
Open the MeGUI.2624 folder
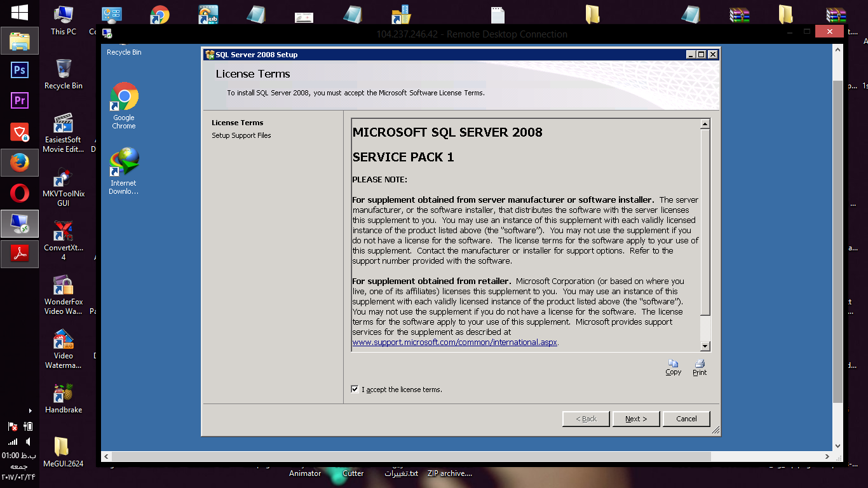[x=64, y=452]
